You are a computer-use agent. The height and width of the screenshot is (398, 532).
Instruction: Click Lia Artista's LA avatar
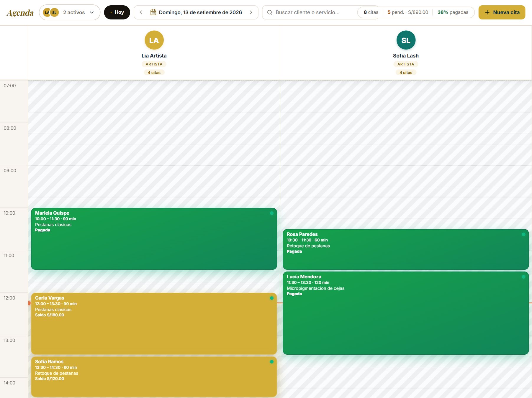click(x=154, y=40)
